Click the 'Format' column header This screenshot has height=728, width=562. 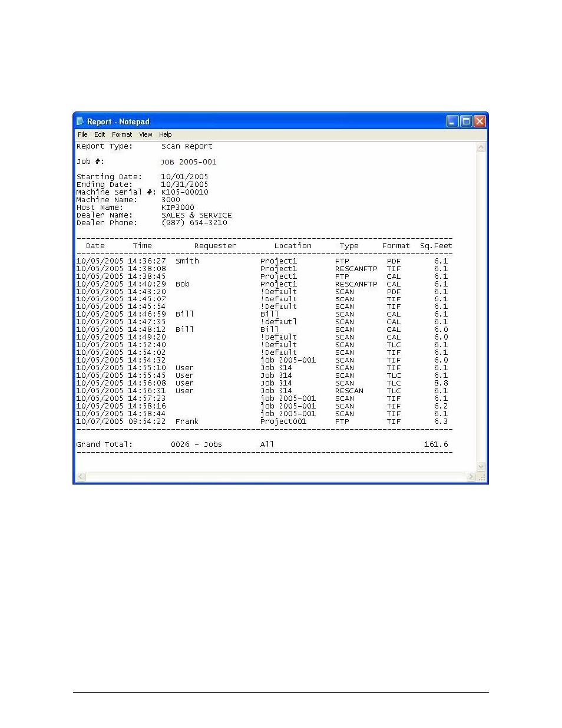click(396, 246)
